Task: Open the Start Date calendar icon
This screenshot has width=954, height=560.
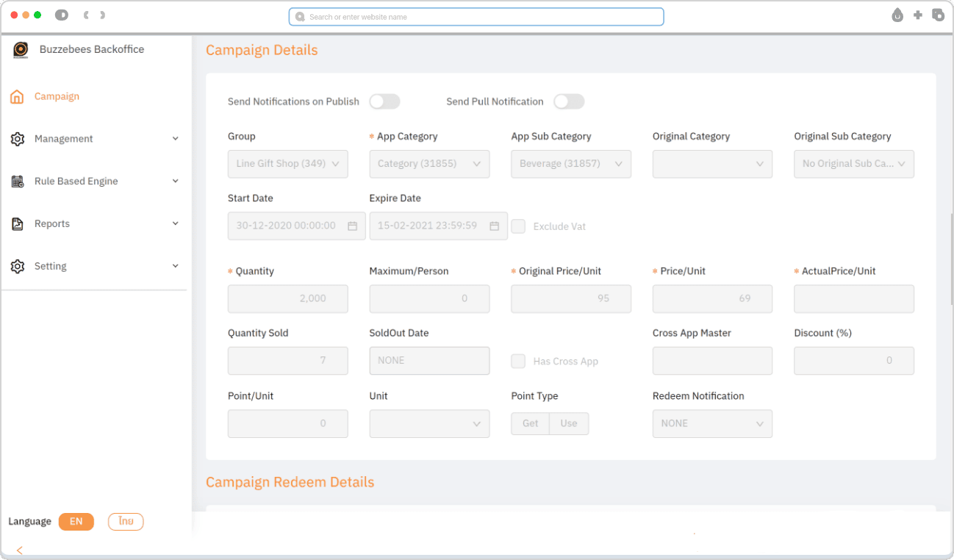Action: (x=352, y=226)
